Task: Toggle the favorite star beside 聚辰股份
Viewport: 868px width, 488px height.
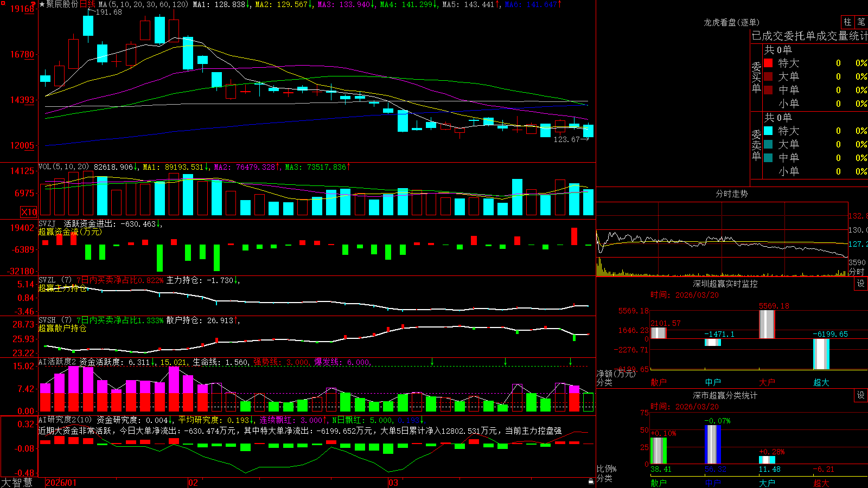Action: tap(42, 4)
